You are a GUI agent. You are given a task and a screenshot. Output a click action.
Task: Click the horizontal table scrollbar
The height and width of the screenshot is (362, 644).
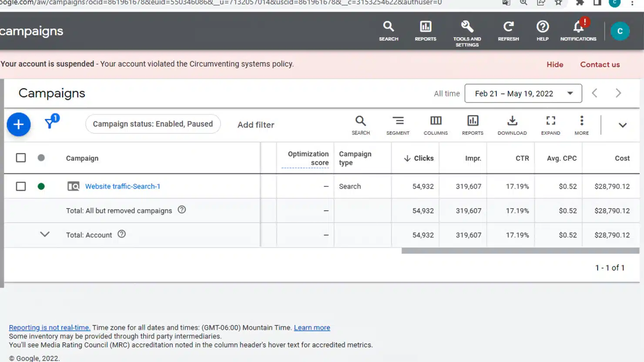coord(520,251)
